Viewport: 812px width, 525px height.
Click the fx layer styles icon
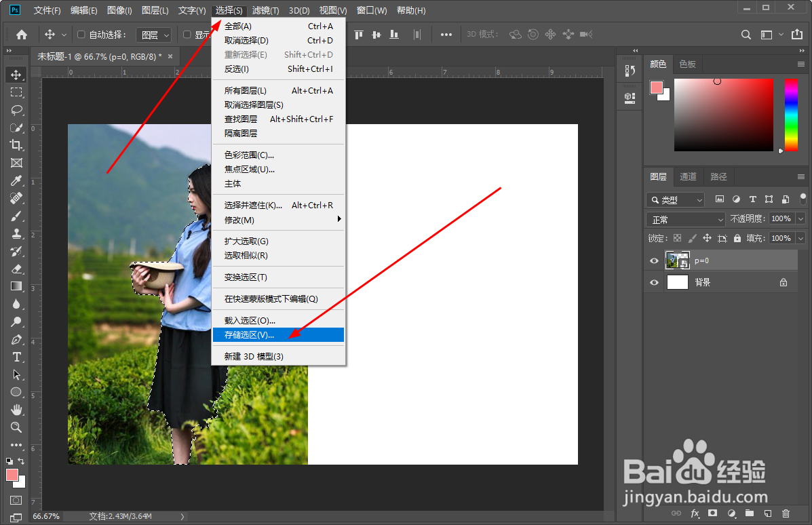[x=694, y=513]
